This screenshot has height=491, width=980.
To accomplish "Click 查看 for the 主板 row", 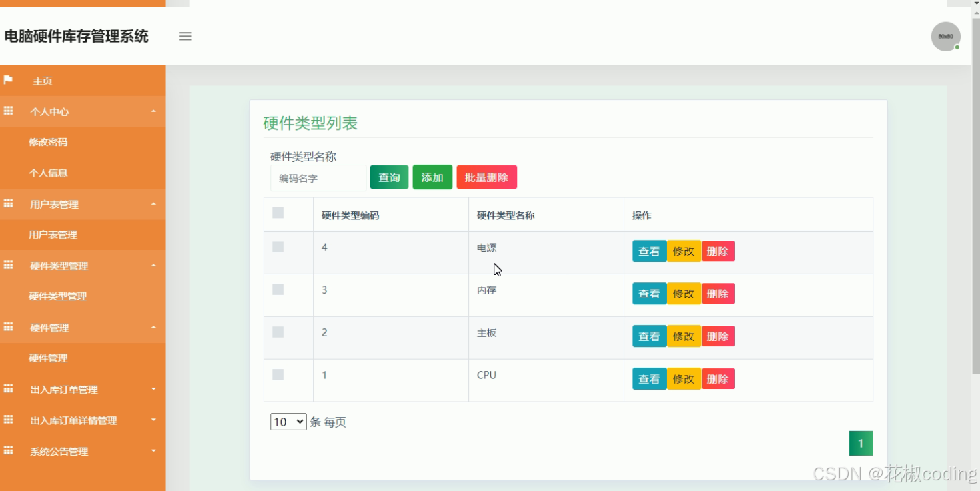I will pos(649,336).
